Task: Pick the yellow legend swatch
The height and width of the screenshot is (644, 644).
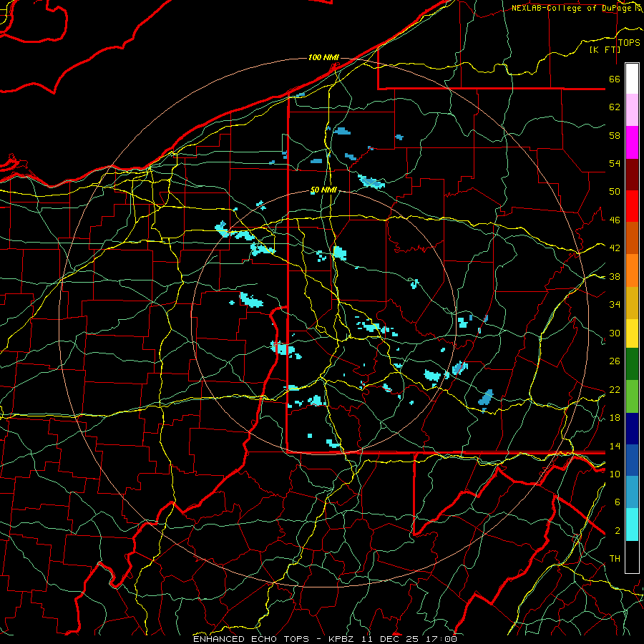Action: coord(632,333)
